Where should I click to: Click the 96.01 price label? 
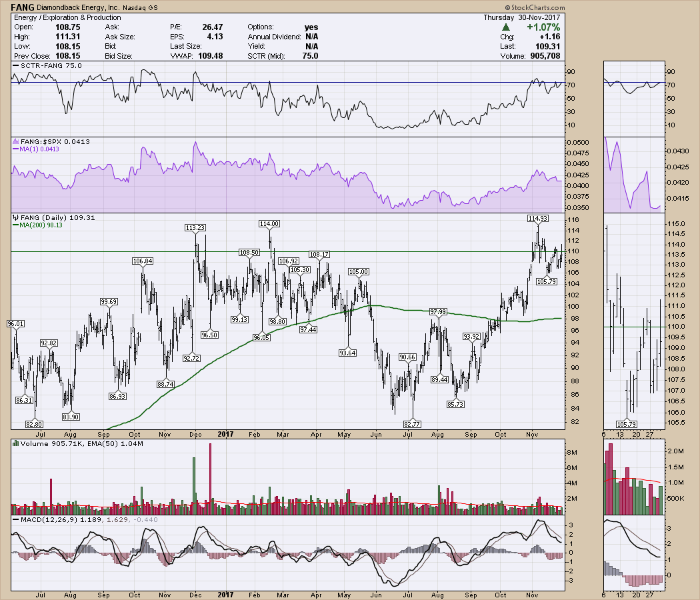pos(16,323)
